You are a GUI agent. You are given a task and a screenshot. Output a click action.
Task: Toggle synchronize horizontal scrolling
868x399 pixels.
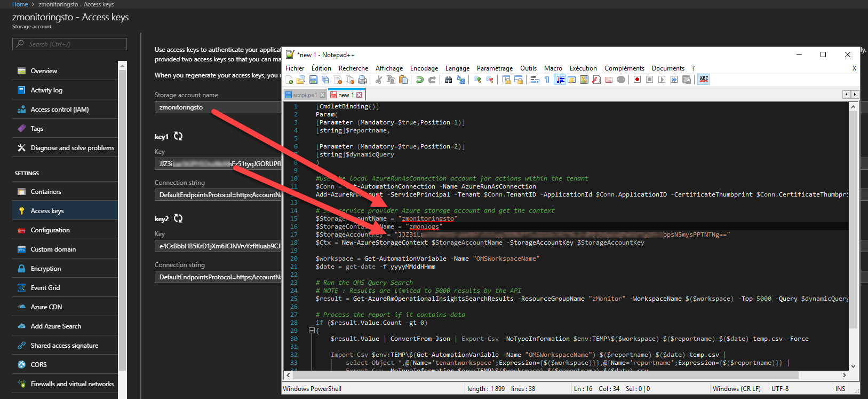(x=519, y=80)
